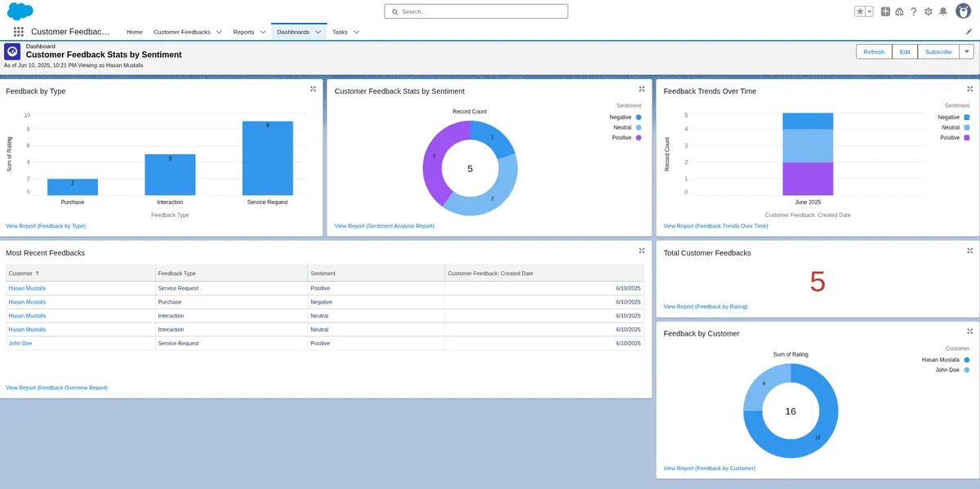Expand the Total Customer Feedbacks widget
The width and height of the screenshot is (980, 489).
[x=970, y=251]
